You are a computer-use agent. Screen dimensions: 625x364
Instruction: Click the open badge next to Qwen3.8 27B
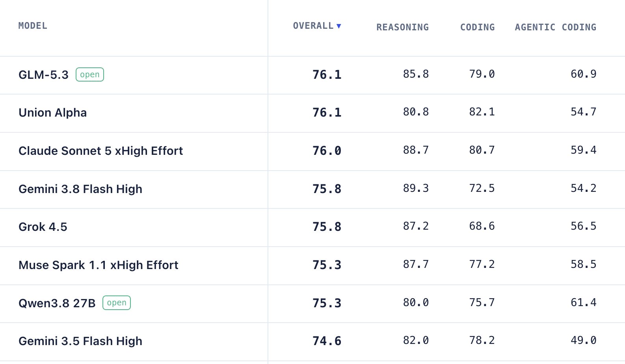117,303
